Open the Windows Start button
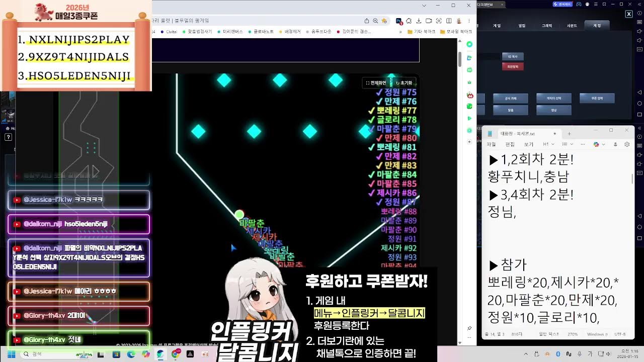644x362 pixels. point(11,354)
